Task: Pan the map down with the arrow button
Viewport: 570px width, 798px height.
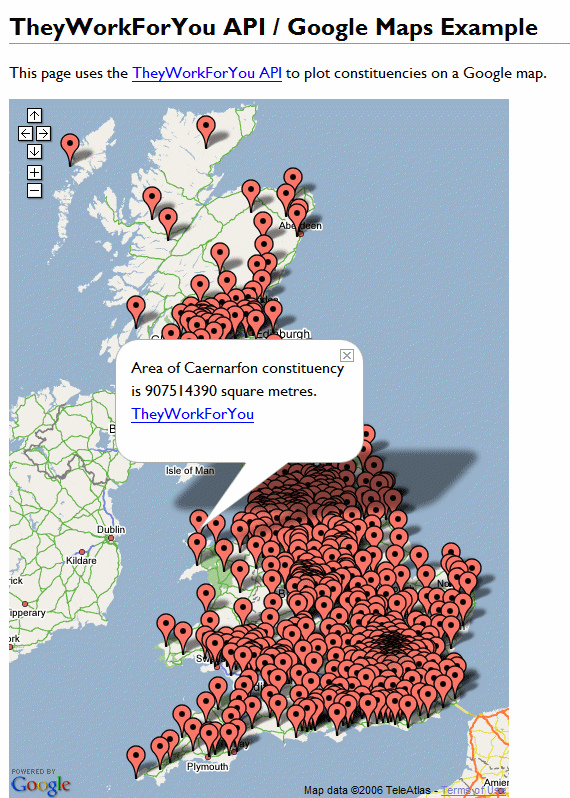Action: tap(34, 151)
